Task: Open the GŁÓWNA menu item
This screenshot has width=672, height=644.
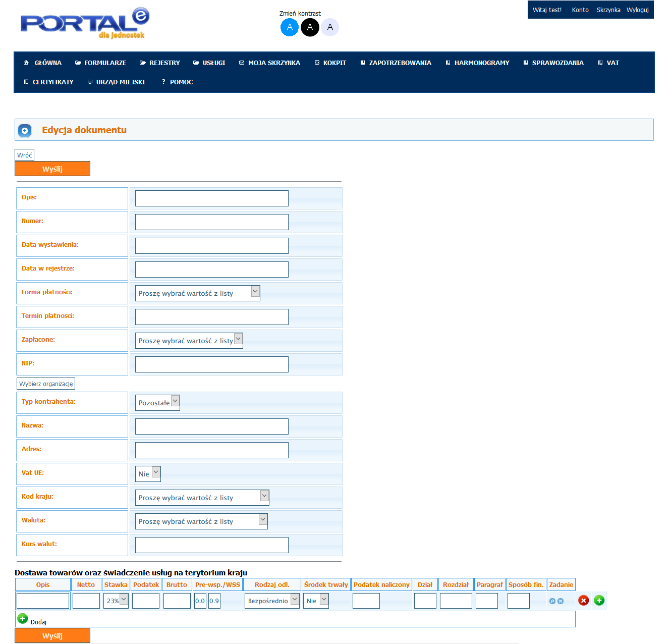Action: click(x=43, y=63)
